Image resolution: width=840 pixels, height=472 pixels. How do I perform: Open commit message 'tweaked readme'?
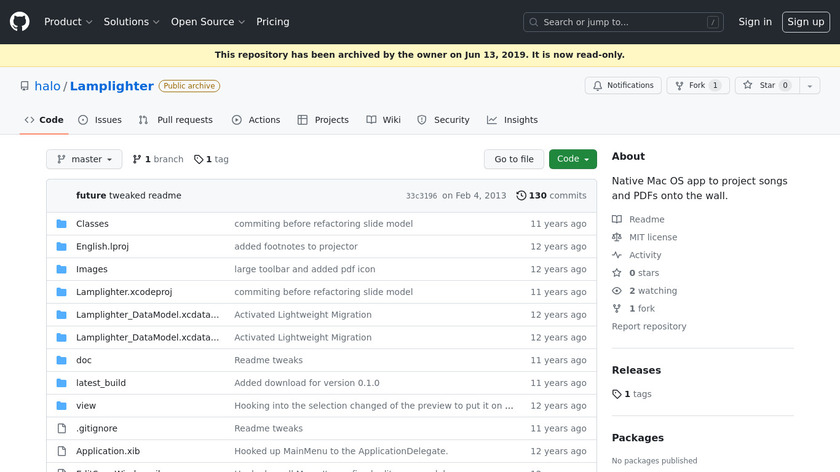coord(145,196)
